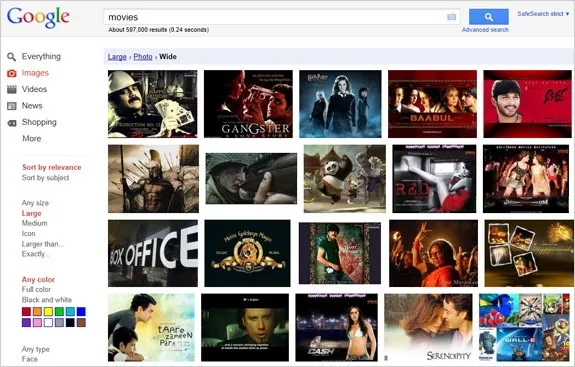Open the Taare Zameen Par thumbnail
575x367 pixels.
point(151,328)
